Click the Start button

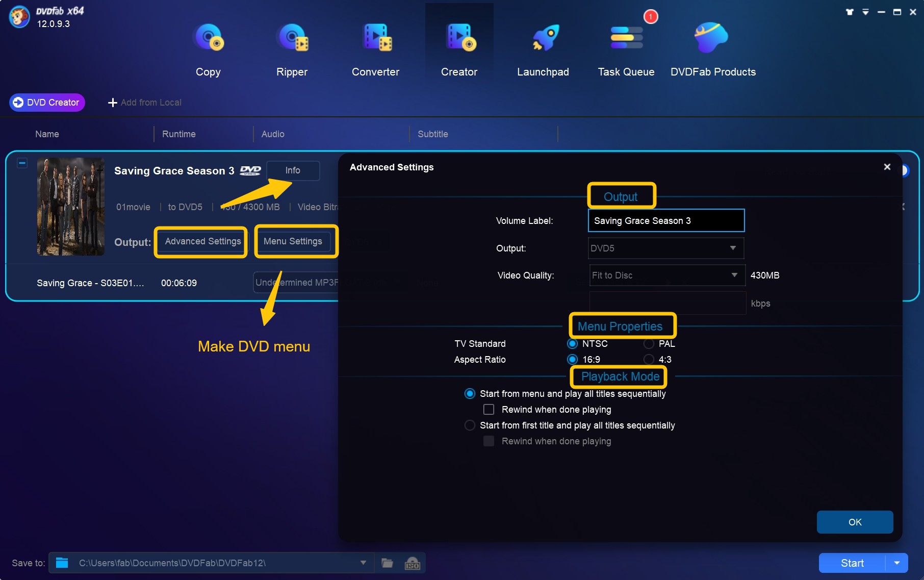852,563
